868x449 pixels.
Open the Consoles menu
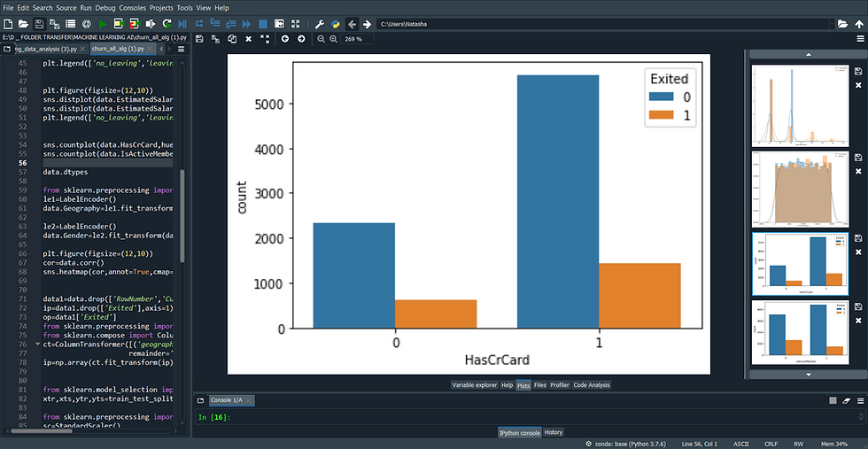coord(133,8)
